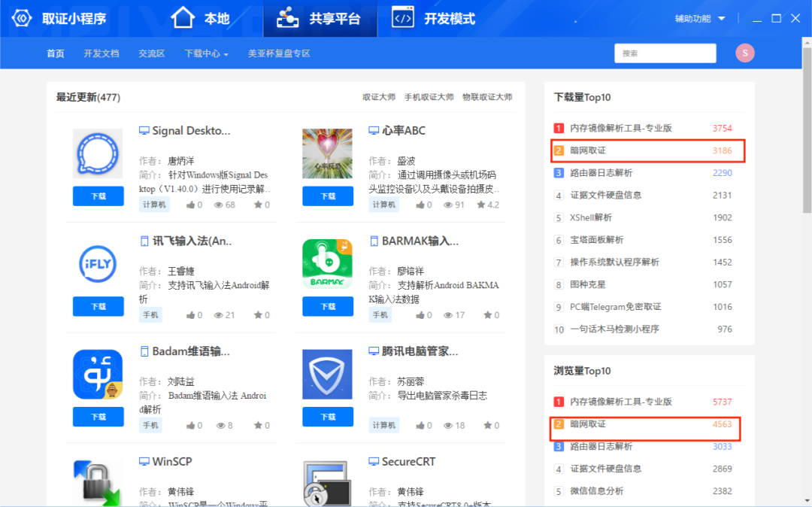Click the 计算机 tag under Signal Desktop
Screen dimensions: 812x507
(154, 205)
